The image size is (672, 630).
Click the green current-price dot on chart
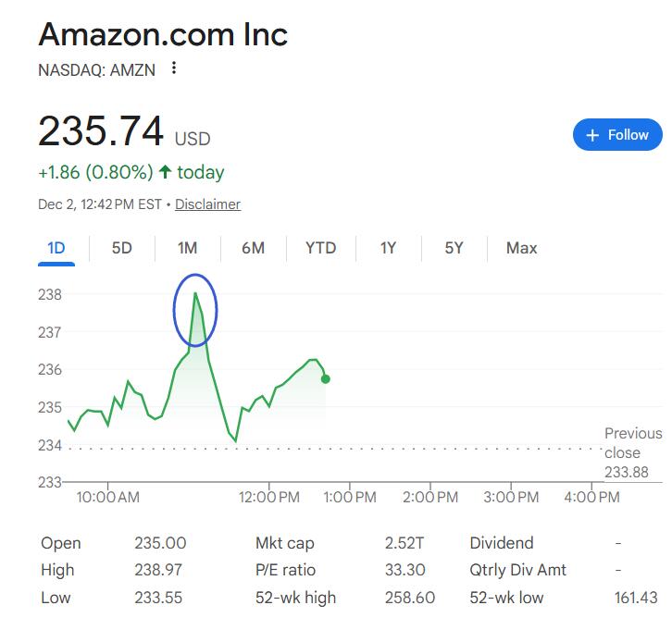point(325,378)
